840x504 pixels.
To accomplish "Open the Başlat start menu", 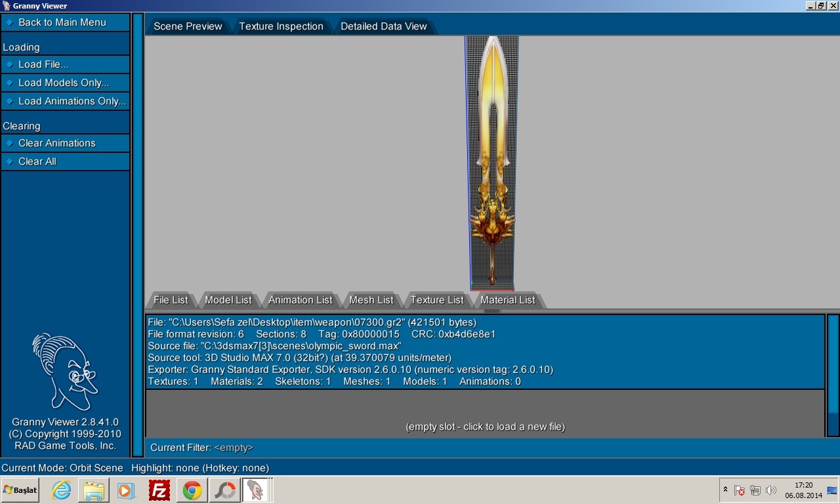I will click(x=20, y=490).
